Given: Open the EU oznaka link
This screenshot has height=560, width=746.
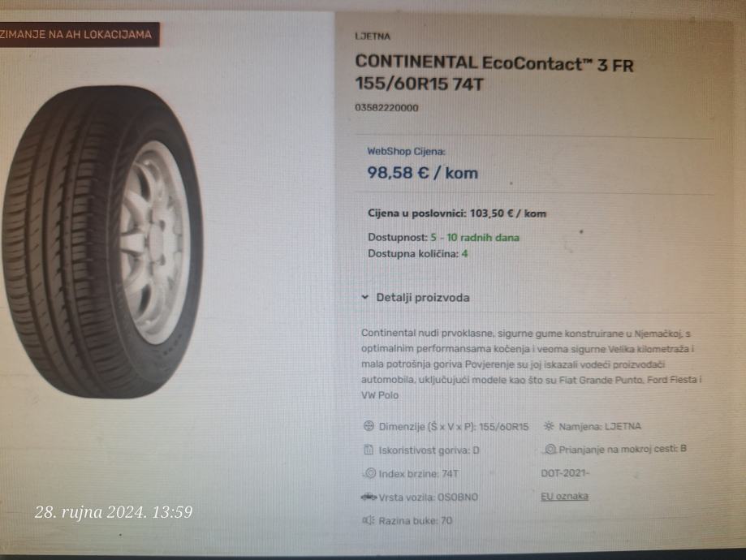Looking at the screenshot, I should coord(564,496).
